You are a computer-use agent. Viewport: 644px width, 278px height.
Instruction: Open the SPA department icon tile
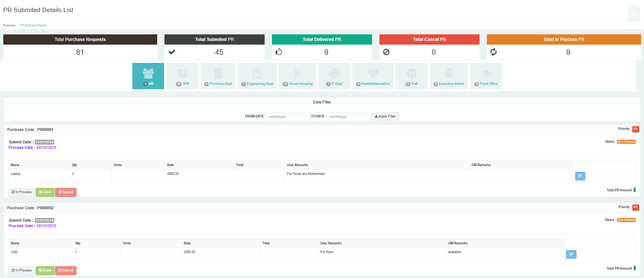point(182,76)
